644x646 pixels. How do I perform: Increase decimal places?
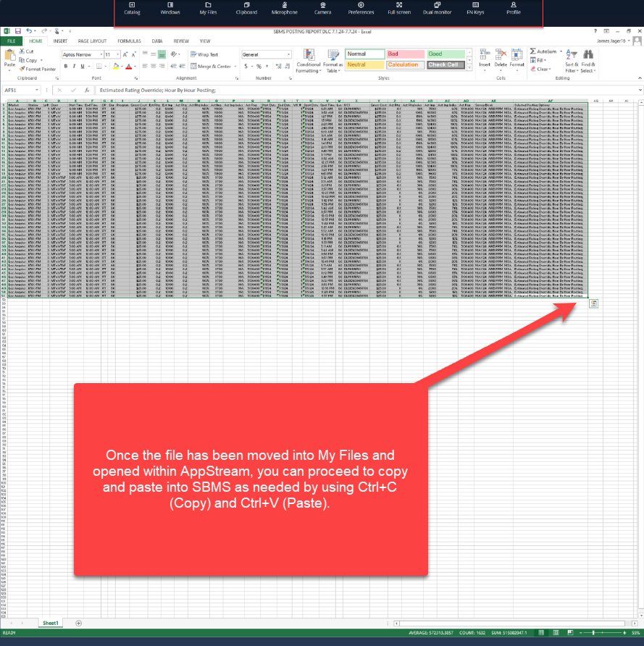278,67
